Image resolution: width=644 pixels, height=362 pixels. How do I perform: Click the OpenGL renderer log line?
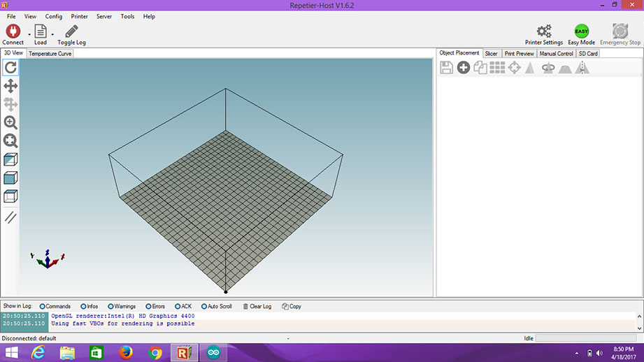(x=123, y=316)
